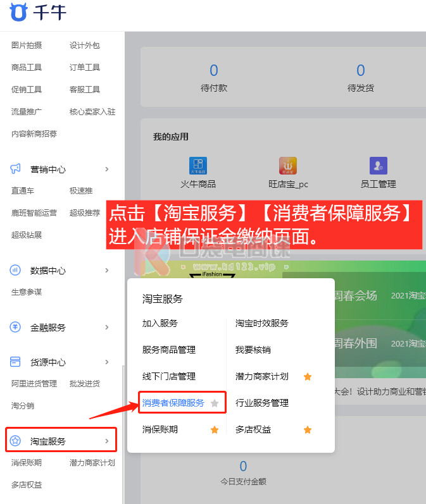Screen dimensions: 426x504
Task: Select 服务商品管理 in the popup
Action: tap(168, 350)
